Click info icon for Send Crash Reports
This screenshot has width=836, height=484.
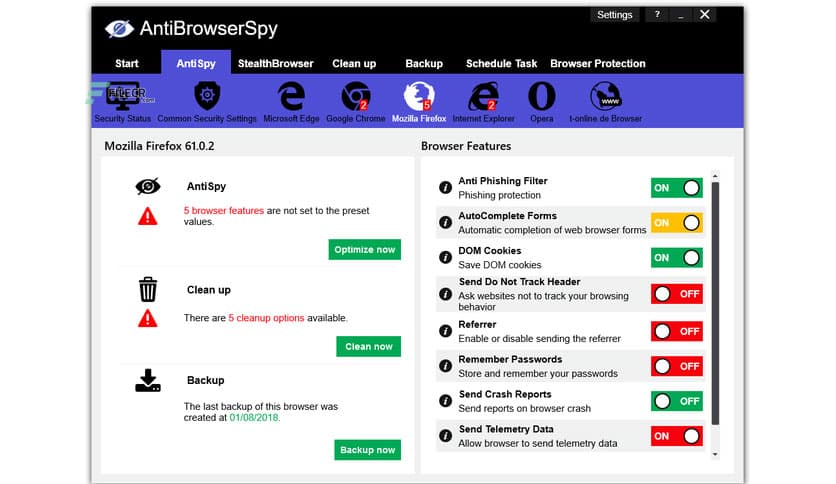pyautogui.click(x=445, y=401)
